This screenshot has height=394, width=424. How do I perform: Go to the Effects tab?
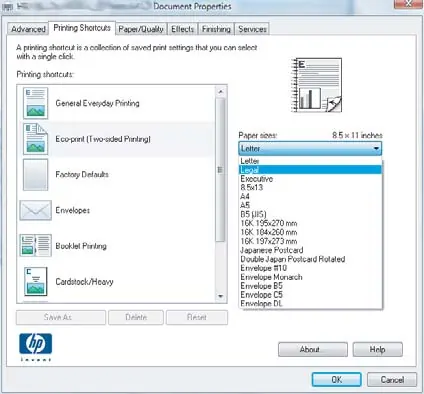click(183, 29)
